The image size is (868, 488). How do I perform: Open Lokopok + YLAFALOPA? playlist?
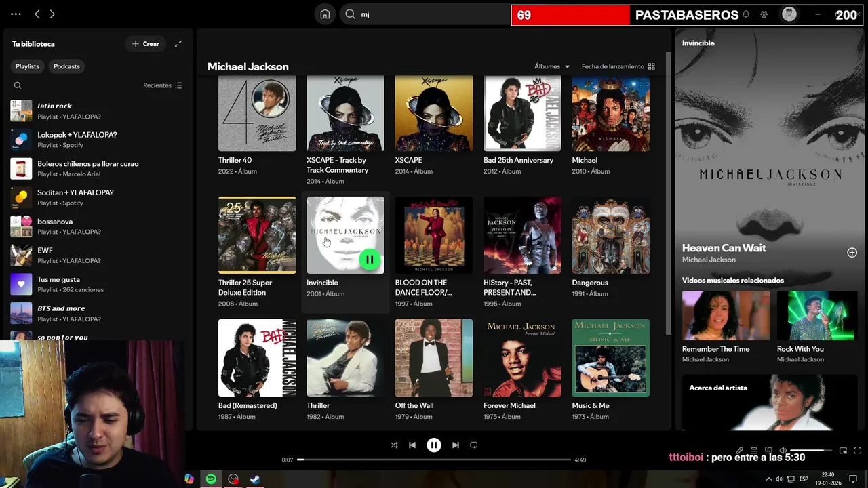[x=96, y=140]
